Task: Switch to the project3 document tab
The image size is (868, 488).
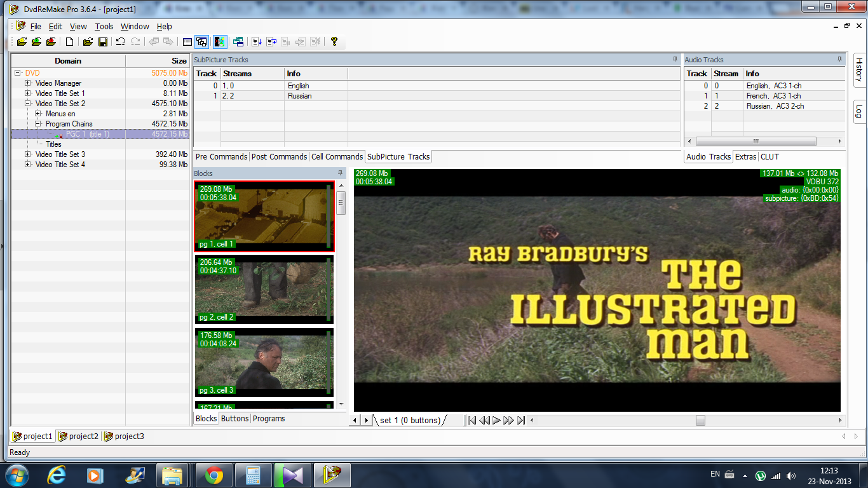Action: tap(125, 437)
